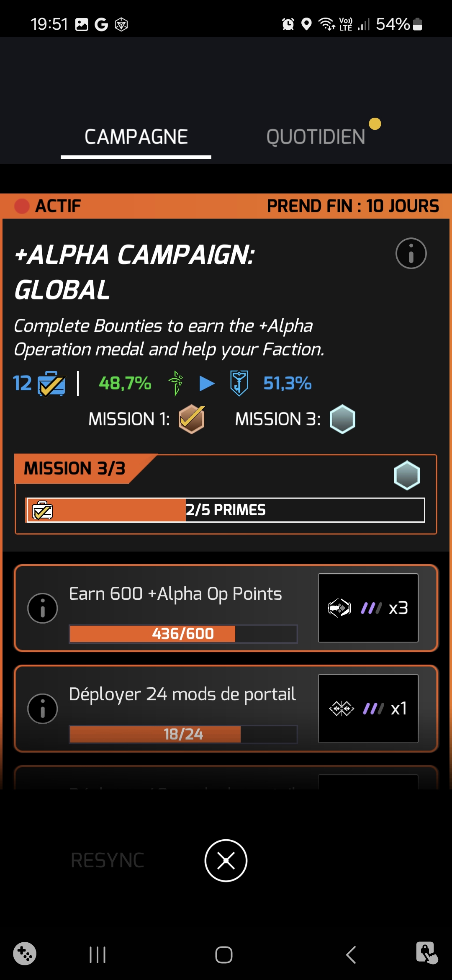Open the x3 reward box
This screenshot has height=980, width=452.
coord(368,608)
